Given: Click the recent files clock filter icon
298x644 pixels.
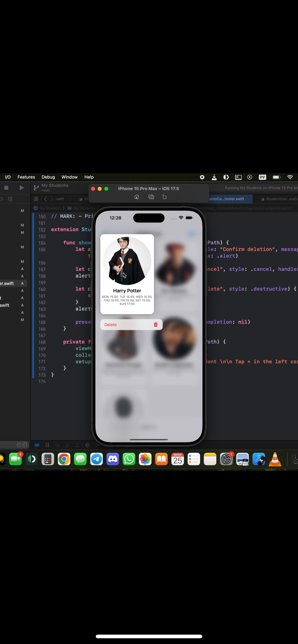Looking at the screenshot, I should coord(19,445).
